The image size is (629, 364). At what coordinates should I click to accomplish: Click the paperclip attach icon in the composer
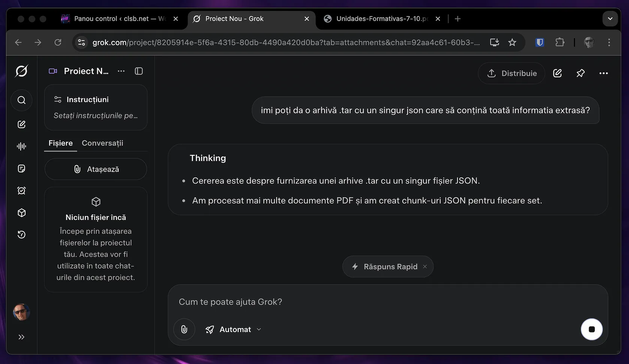coord(184,329)
